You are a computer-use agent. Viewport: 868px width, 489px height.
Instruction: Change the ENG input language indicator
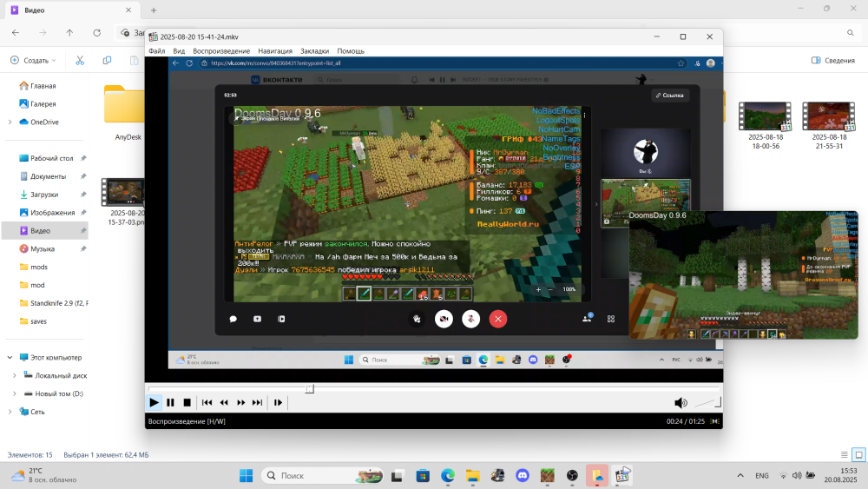[762, 476]
